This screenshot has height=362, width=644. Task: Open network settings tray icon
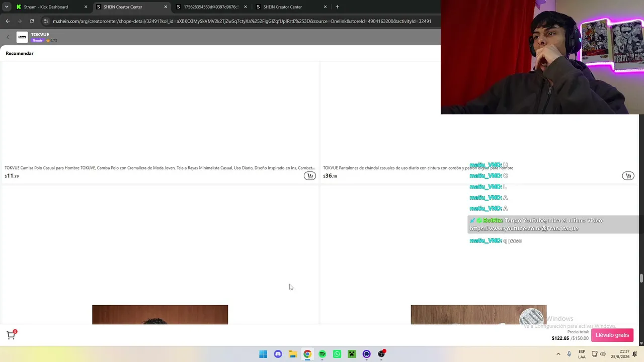(x=595, y=354)
